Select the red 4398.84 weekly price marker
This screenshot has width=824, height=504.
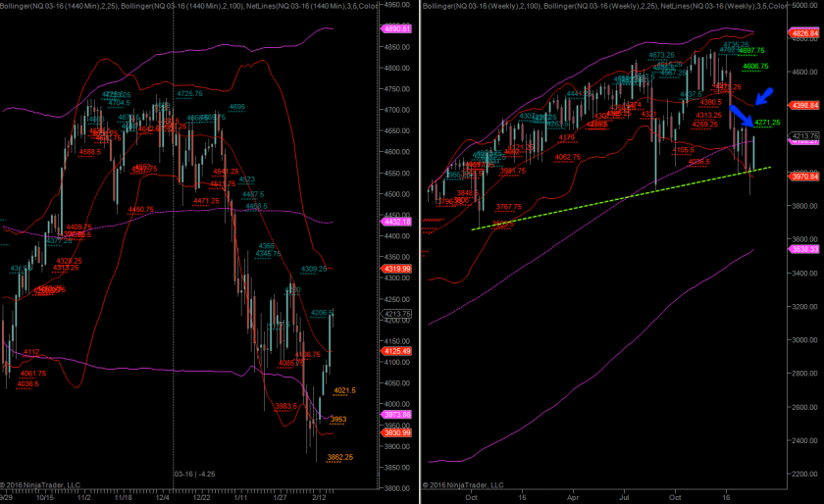pos(804,105)
